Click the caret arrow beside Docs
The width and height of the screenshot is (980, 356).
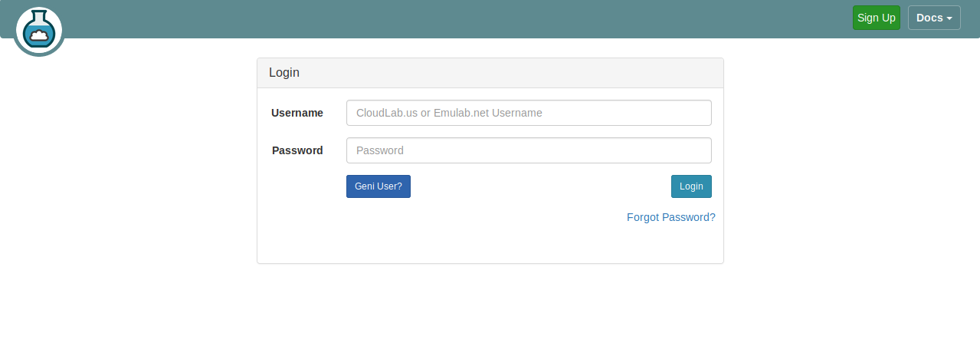click(x=949, y=18)
